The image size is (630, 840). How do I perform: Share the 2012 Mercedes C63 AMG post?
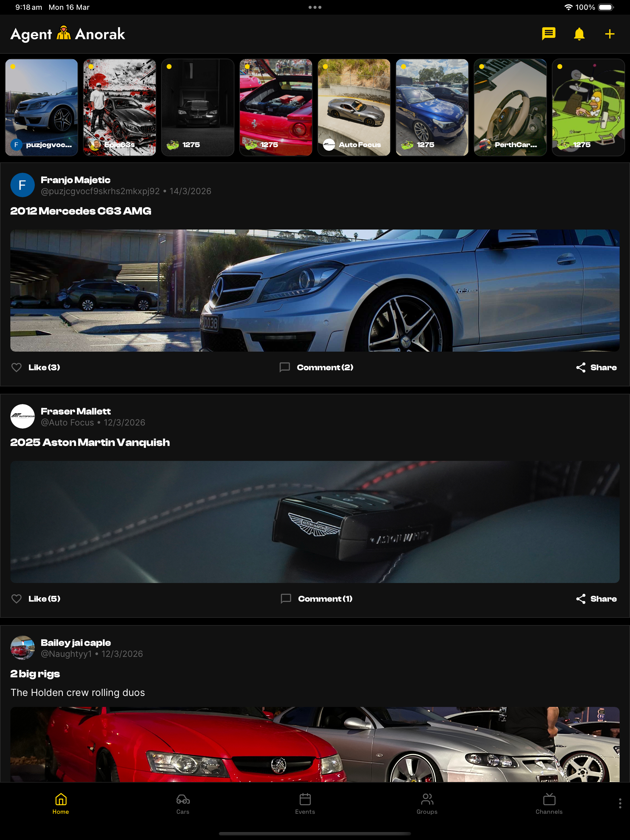(596, 367)
